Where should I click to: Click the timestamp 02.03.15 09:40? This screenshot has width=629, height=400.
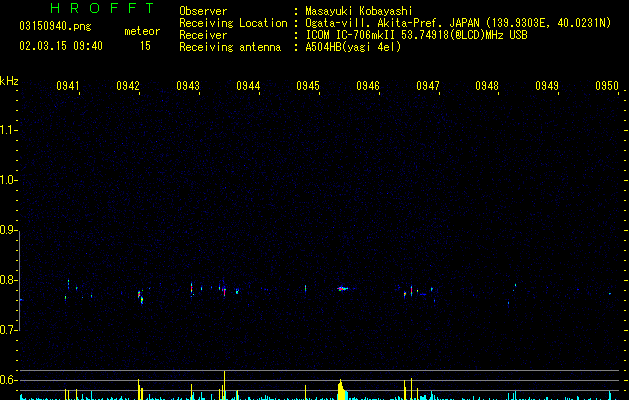coord(61,46)
